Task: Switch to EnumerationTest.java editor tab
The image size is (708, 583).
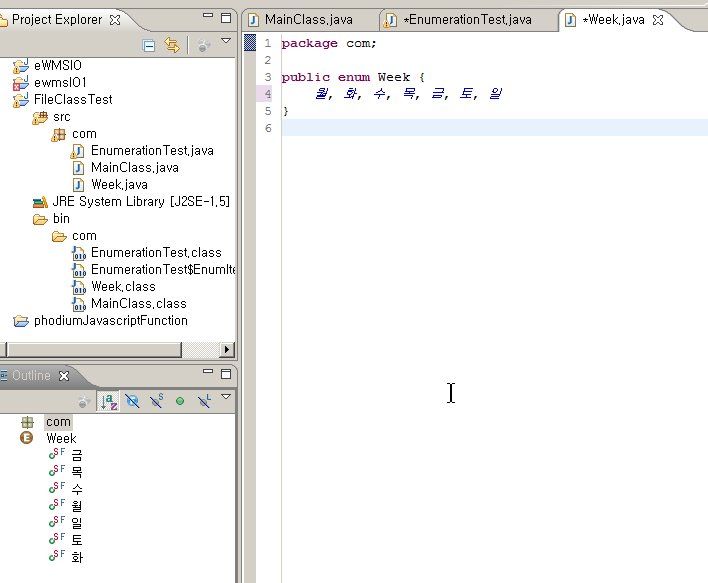Action: tap(467, 20)
